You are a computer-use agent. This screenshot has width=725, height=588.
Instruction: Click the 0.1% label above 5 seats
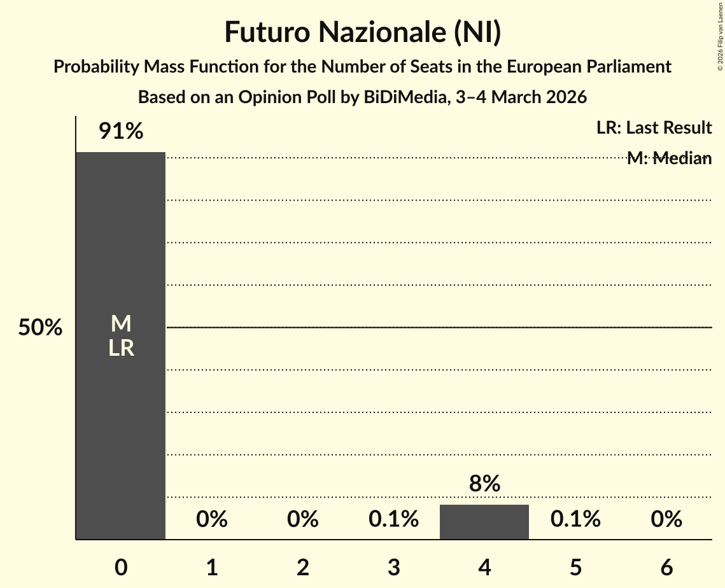point(575,520)
